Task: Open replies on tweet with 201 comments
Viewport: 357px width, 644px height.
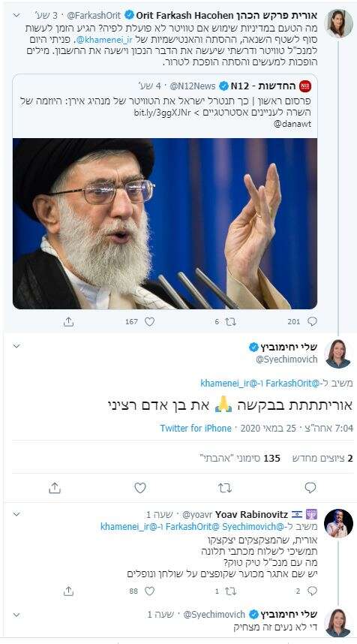Action: point(312,321)
